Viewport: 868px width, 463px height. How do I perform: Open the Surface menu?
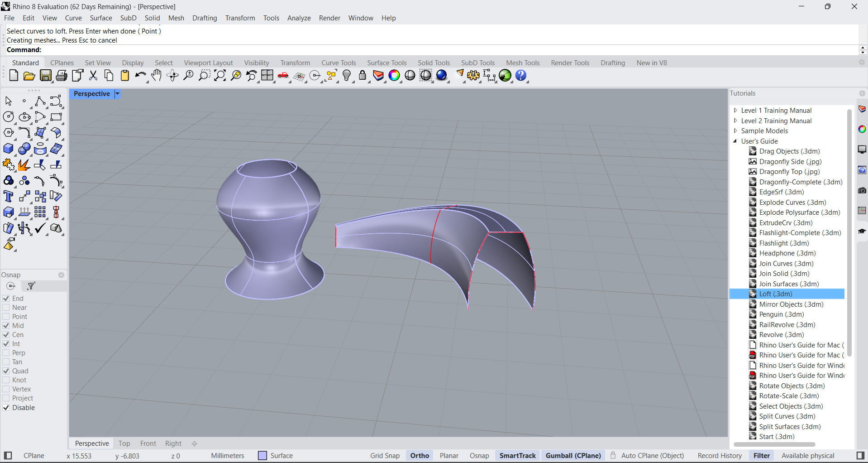100,18
